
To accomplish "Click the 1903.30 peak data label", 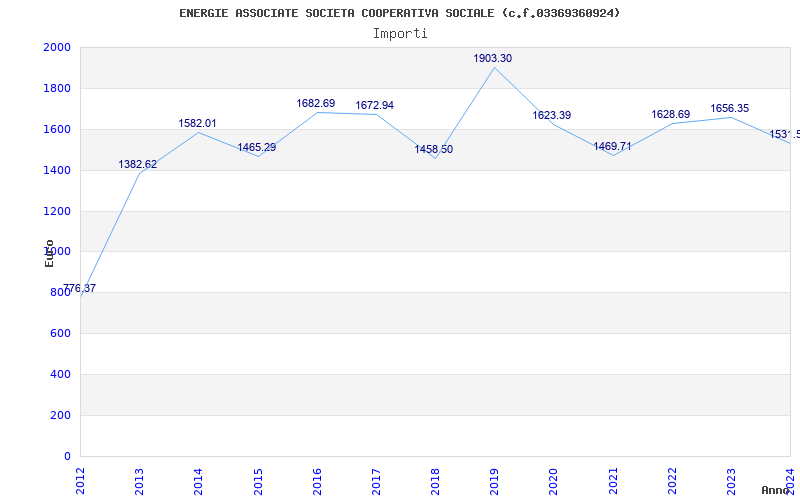I will coord(492,59).
